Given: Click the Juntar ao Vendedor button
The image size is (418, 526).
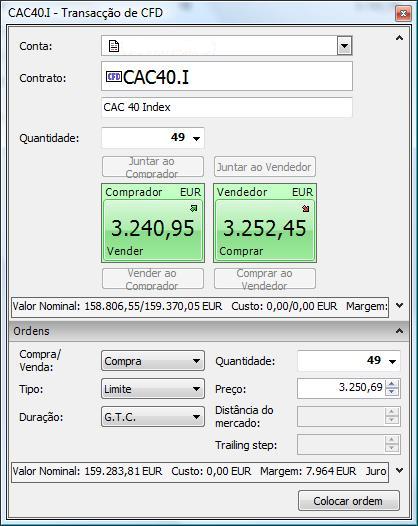Looking at the screenshot, I should click(265, 167).
